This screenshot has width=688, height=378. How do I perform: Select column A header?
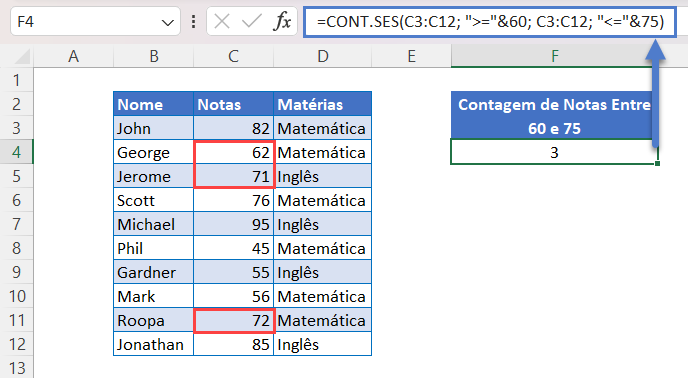[x=74, y=56]
